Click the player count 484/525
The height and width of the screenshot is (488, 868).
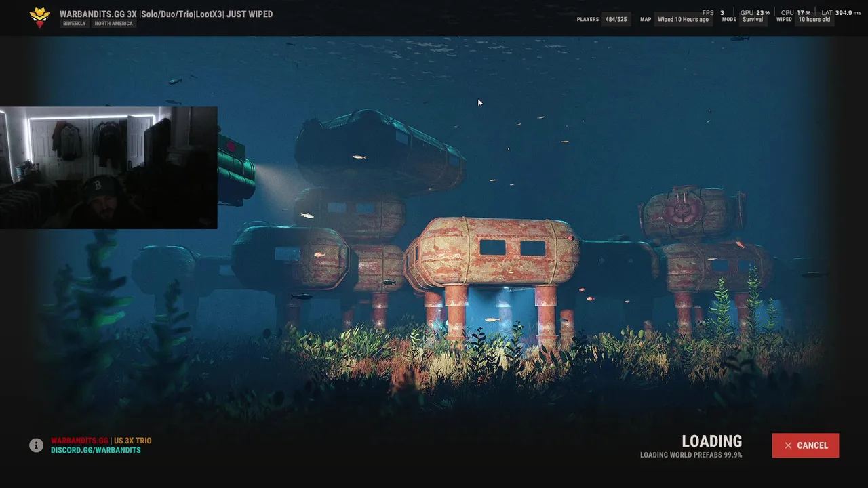[616, 20]
